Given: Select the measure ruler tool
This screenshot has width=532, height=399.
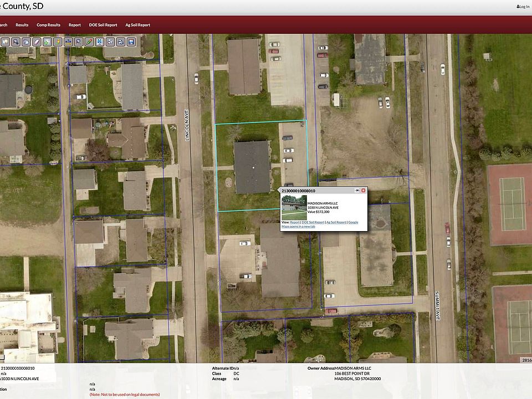Looking at the screenshot, I should [68, 42].
